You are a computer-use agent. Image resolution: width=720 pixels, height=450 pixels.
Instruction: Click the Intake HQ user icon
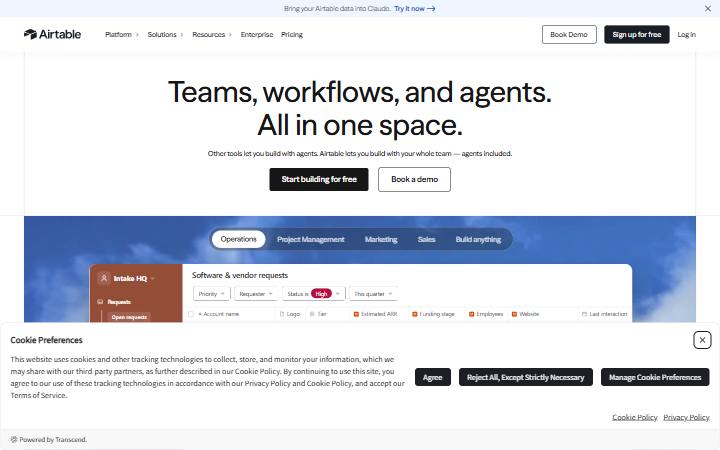click(x=104, y=278)
